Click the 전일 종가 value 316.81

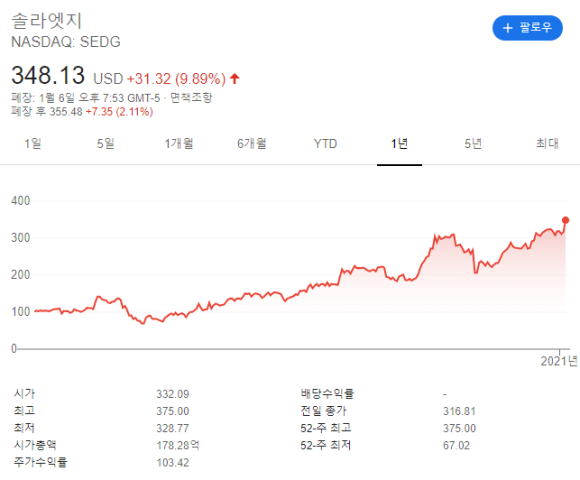click(x=459, y=411)
